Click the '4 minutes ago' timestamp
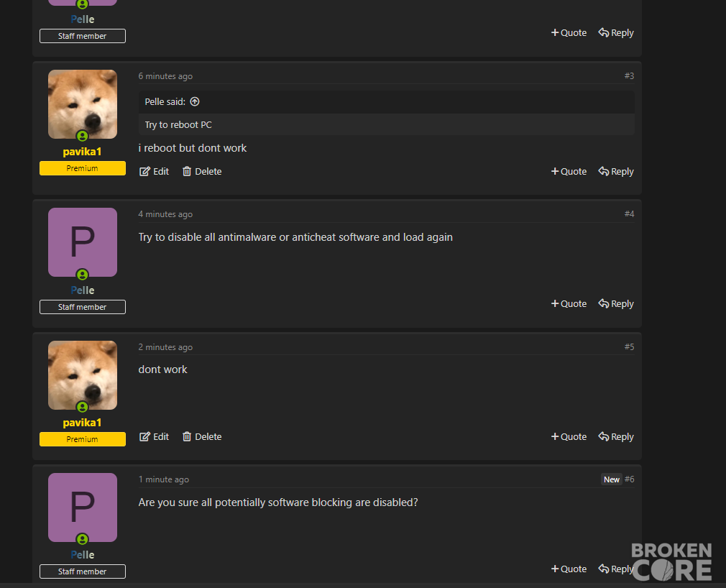This screenshot has height=588, width=726. pyautogui.click(x=165, y=214)
